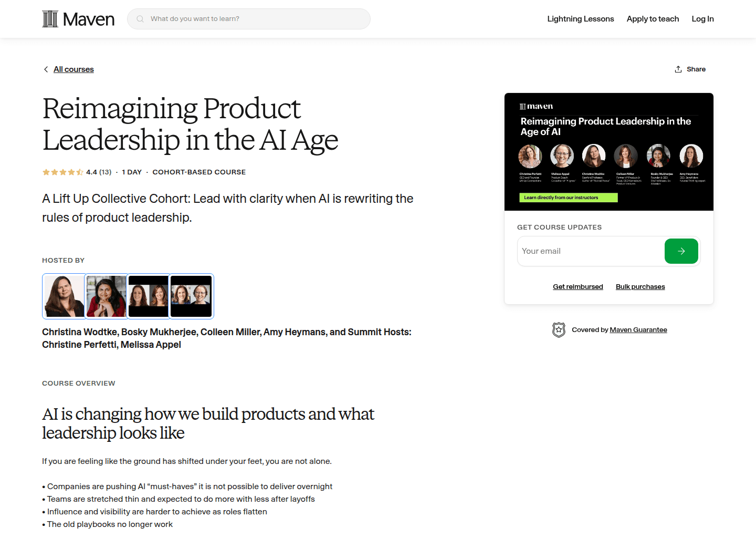The width and height of the screenshot is (756, 538).
Task: Open the Maven Guarantee link
Action: 638,329
